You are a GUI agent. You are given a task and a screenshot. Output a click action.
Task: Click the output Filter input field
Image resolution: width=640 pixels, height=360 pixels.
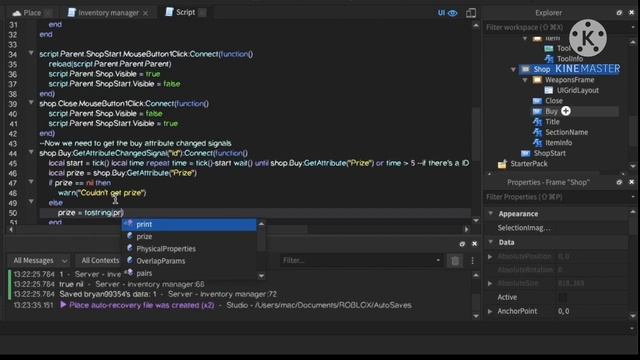[x=361, y=260]
